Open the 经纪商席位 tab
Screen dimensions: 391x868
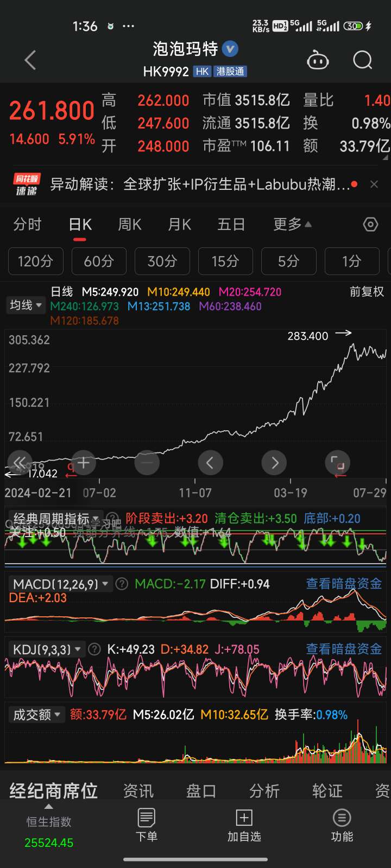[x=53, y=791]
